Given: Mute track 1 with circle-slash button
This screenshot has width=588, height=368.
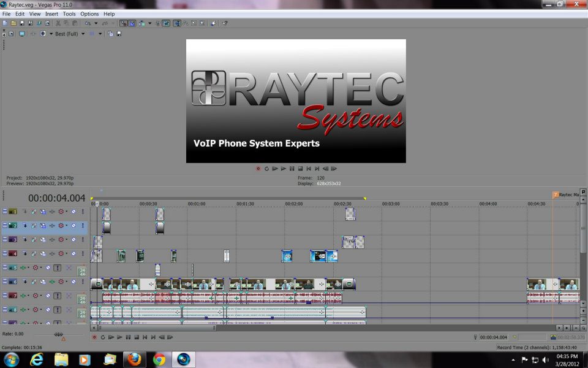Looking at the screenshot, I should 73,212.
